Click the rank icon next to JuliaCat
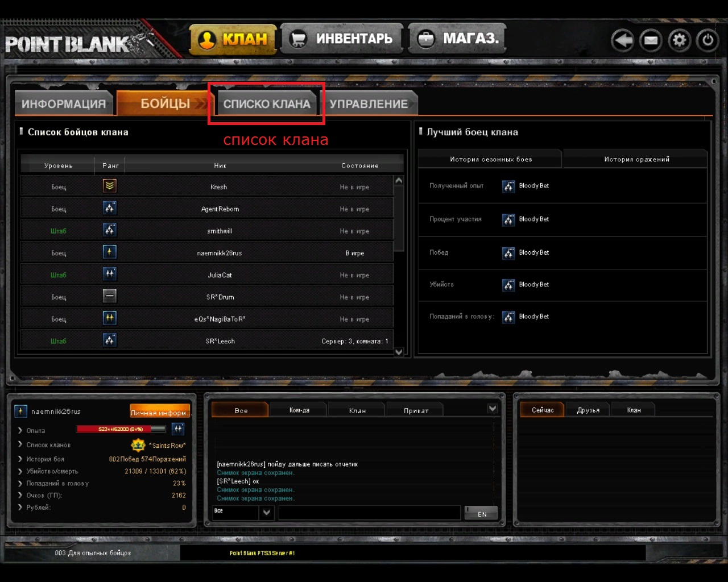Image resolution: width=728 pixels, height=582 pixels. (x=110, y=274)
